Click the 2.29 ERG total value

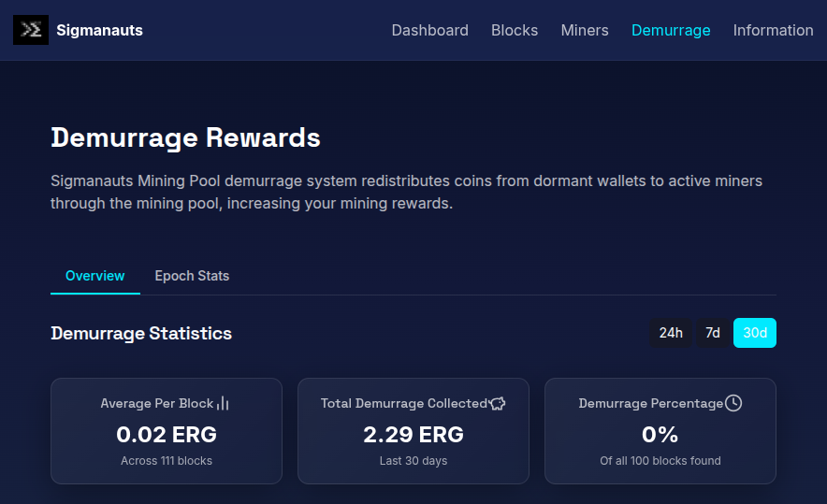(x=413, y=435)
